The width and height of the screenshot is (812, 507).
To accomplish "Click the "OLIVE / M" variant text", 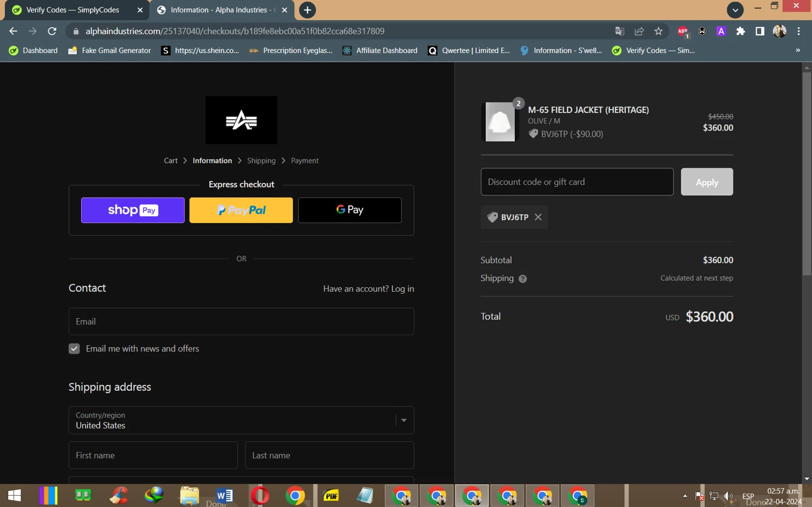I will [544, 121].
